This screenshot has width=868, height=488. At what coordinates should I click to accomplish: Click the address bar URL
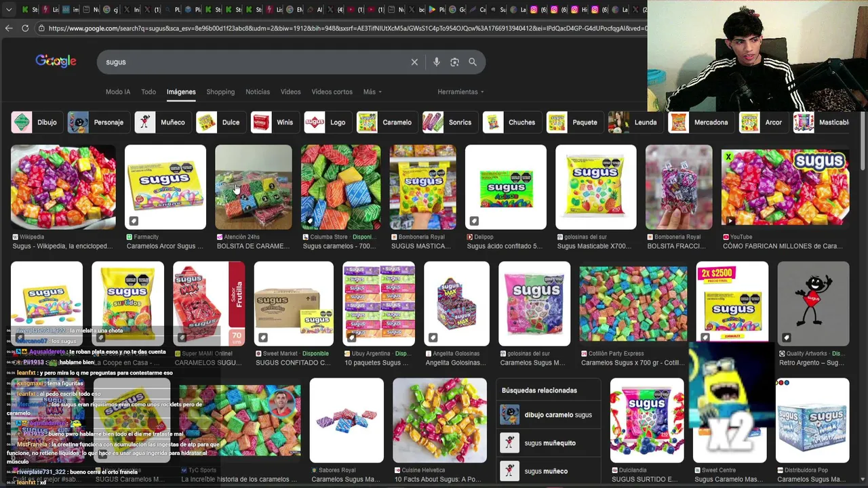click(346, 28)
